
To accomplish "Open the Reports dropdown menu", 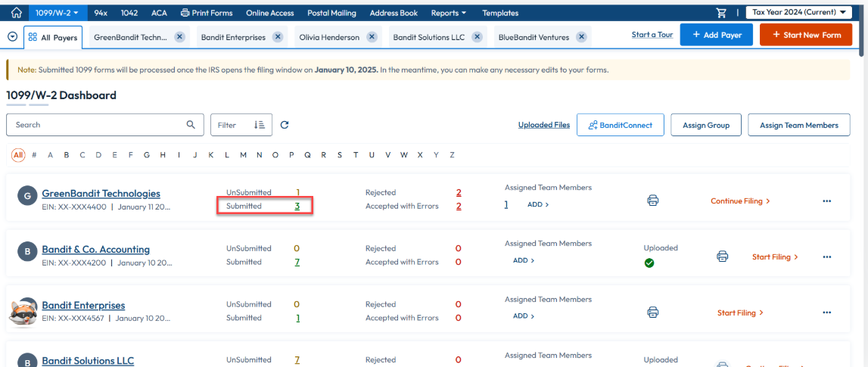I will (448, 13).
